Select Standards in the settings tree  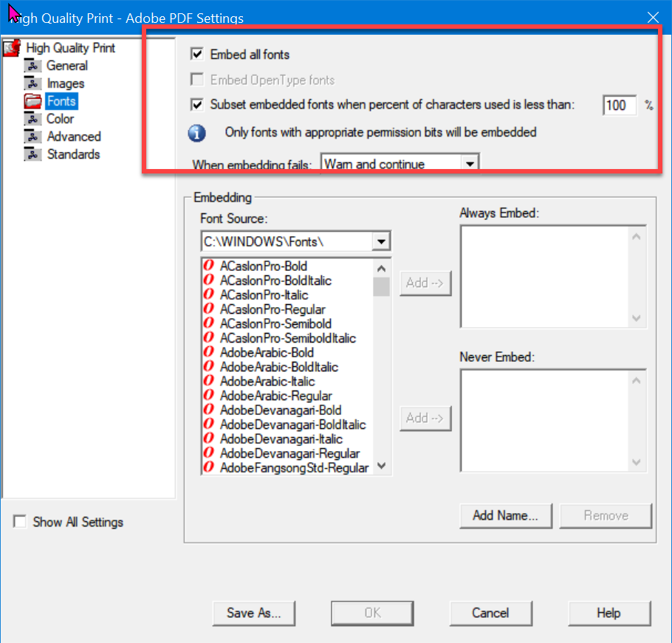tap(72, 154)
